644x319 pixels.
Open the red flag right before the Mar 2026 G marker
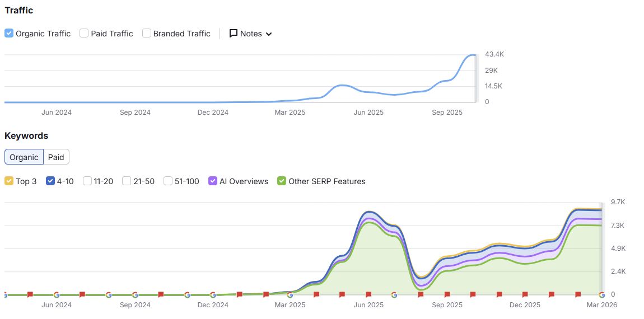coord(578,294)
